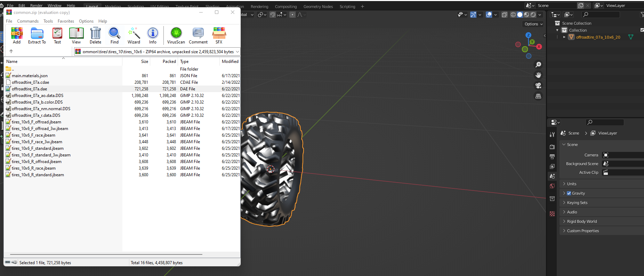Click the SFX toolbar icon
The height and width of the screenshot is (276, 644).
[x=219, y=35]
